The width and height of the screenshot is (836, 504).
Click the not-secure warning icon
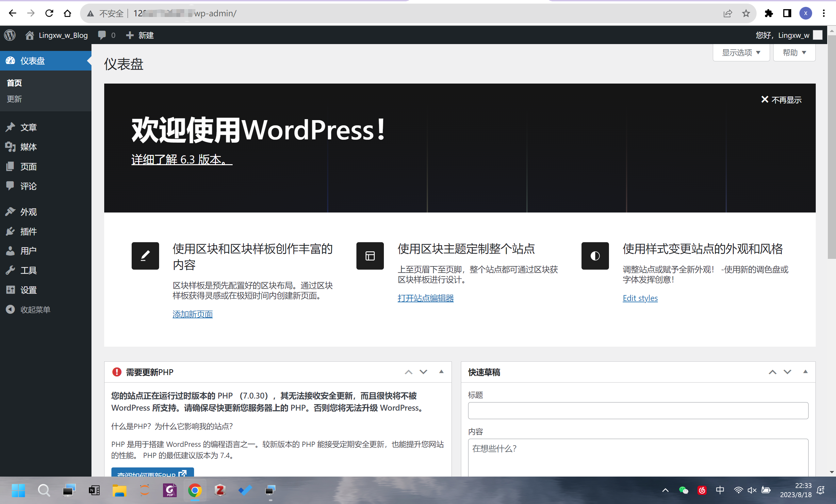coord(90,13)
